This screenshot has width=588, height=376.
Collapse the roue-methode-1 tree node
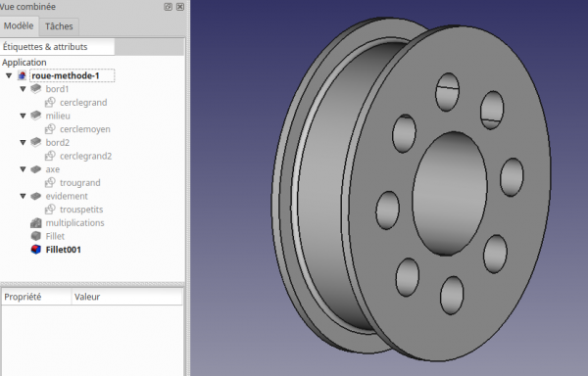9,75
